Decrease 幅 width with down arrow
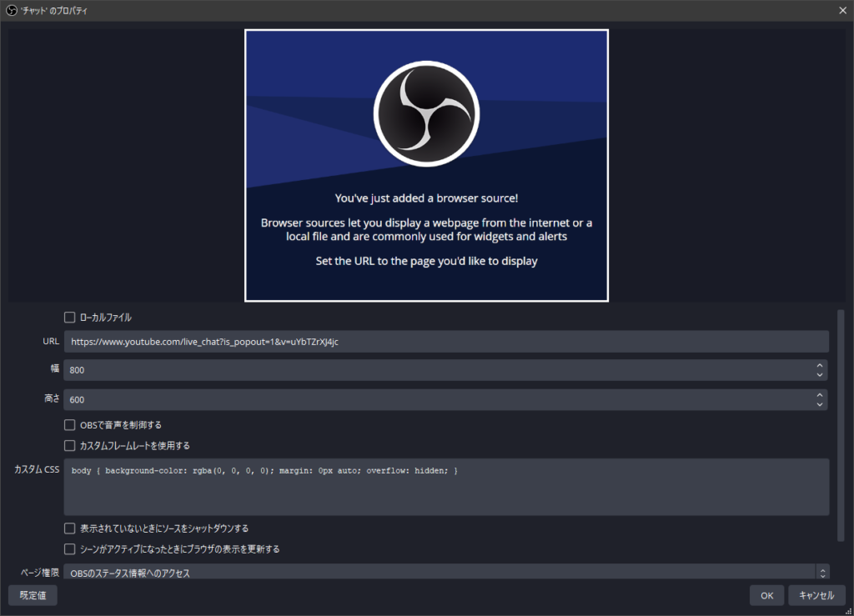Screen dimensions: 854x616 [x=820, y=375]
